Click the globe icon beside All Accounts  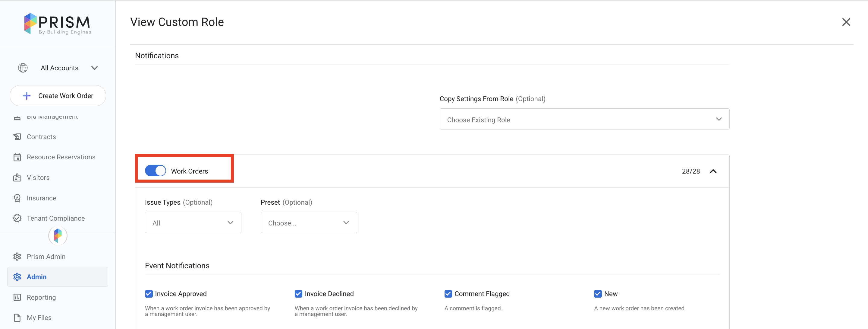(23, 68)
